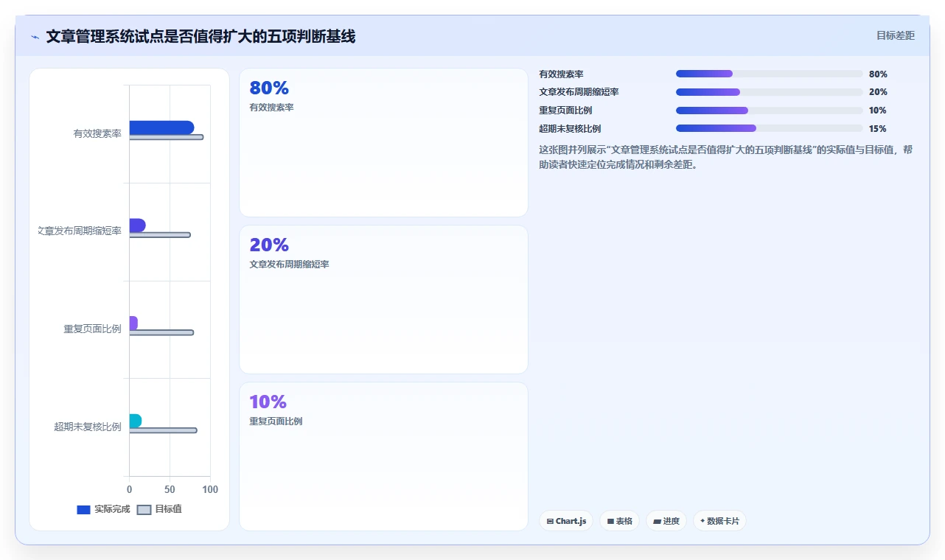The width and height of the screenshot is (945, 560).
Task: Click the 表格 tag chip
Action: click(619, 521)
